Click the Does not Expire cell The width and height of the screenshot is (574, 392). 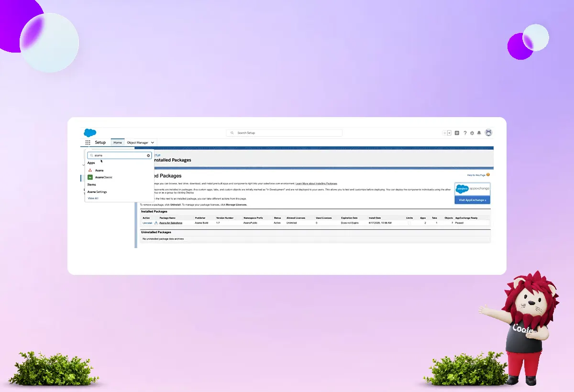click(x=350, y=223)
